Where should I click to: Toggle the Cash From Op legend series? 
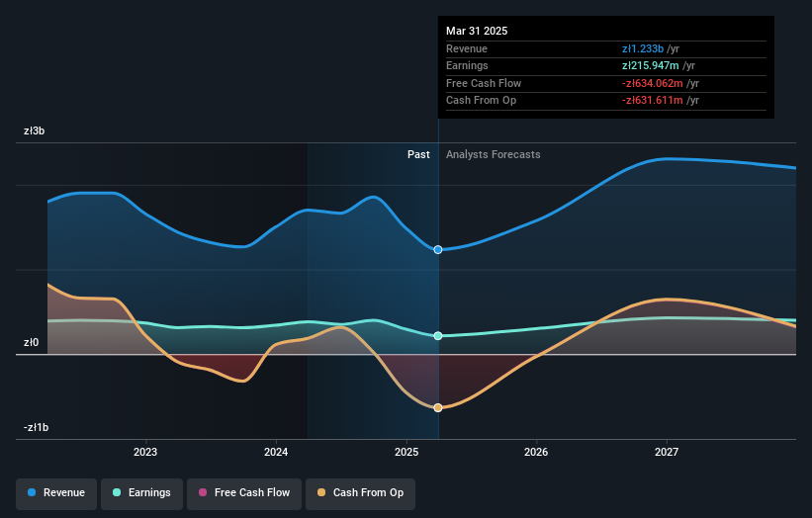click(360, 492)
